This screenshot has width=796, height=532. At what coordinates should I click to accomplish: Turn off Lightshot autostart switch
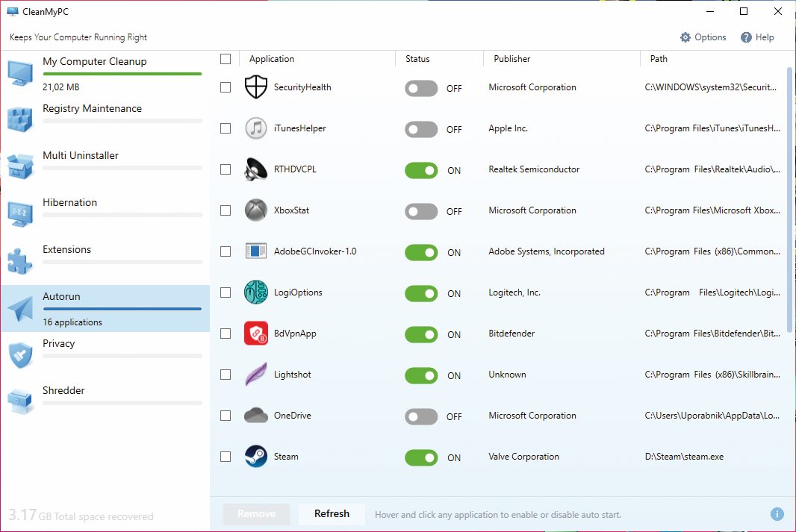point(421,376)
